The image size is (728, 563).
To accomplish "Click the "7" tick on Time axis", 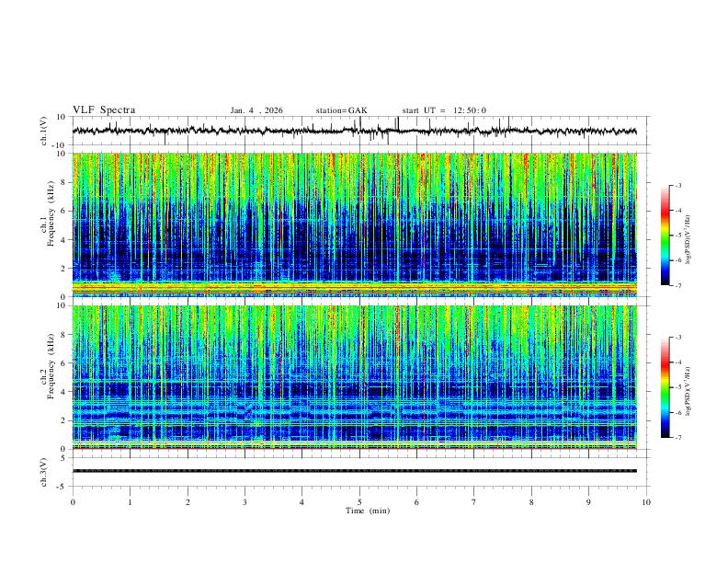I will tap(474, 502).
